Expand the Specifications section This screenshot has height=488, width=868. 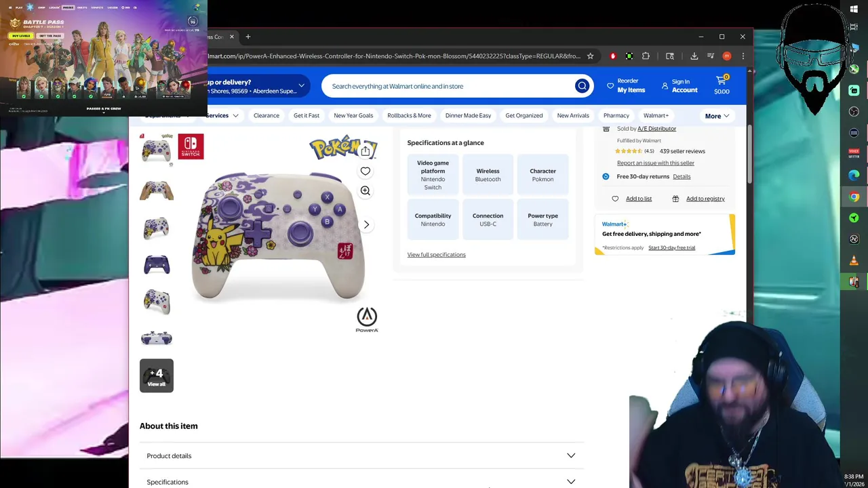tap(361, 481)
